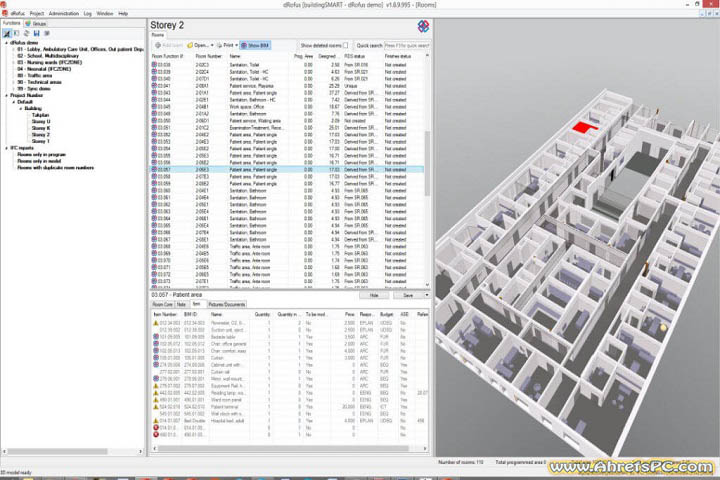Click the red error icon on item 014.01.0

coord(156,428)
